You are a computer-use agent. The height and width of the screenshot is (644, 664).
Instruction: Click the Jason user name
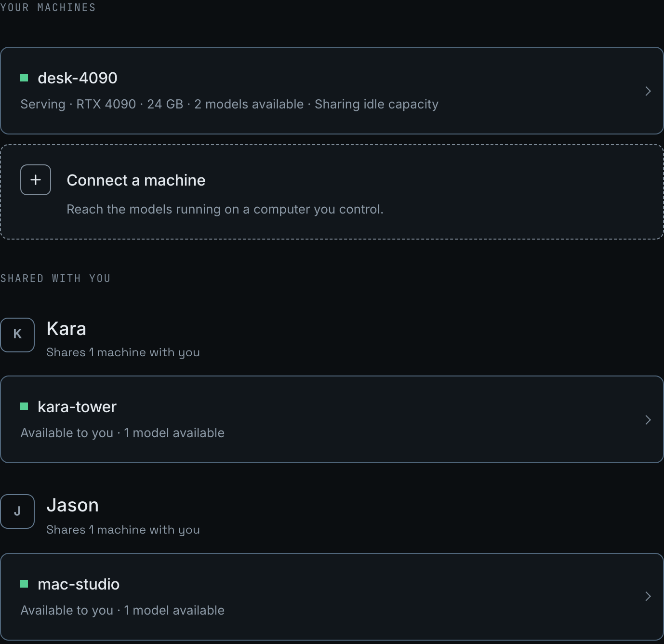click(73, 505)
